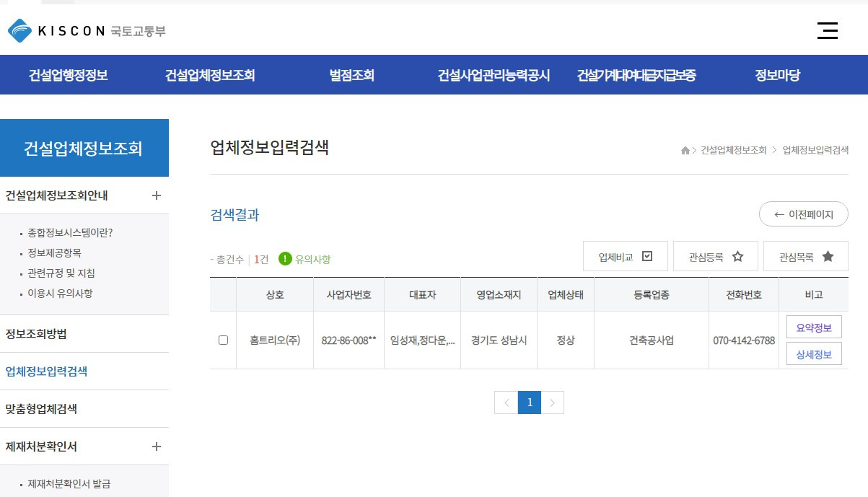Click the 관심목록 star button
Image resolution: width=868 pixels, height=497 pixels.
click(806, 256)
